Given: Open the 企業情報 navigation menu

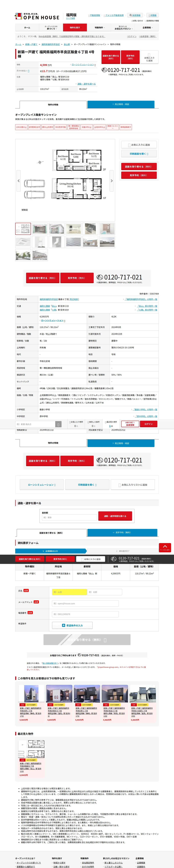Looking at the screenshot, I should [147, 28].
